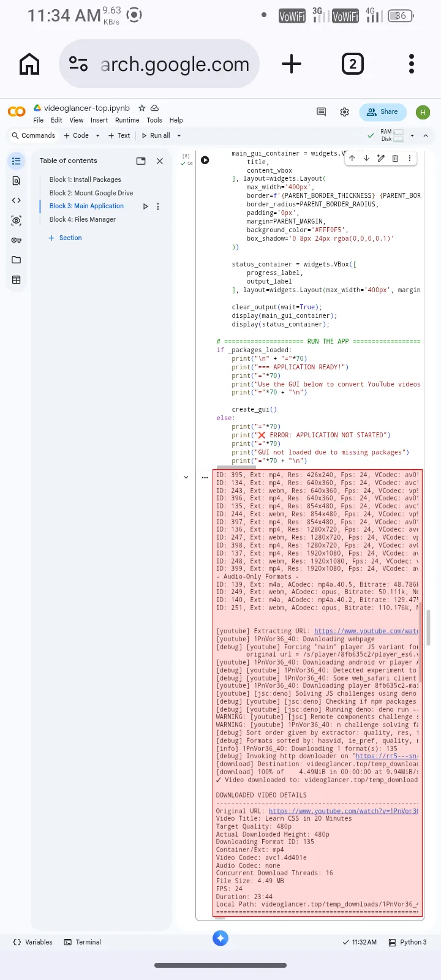Open the Tools menu
Viewport: 441px width, 980px height.
coord(154,120)
